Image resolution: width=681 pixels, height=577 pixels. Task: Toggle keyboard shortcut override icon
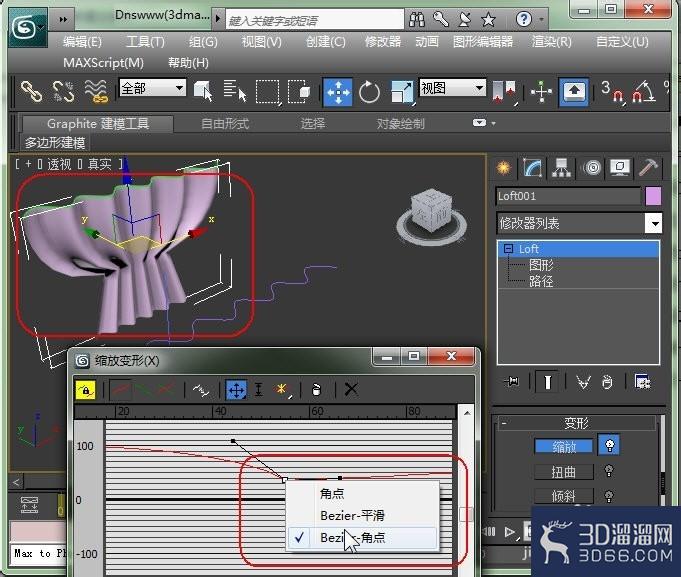point(574,92)
